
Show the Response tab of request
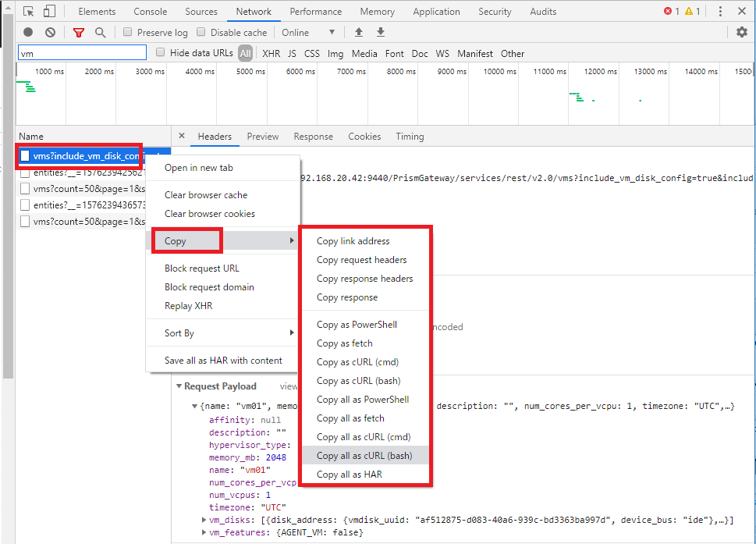[314, 137]
